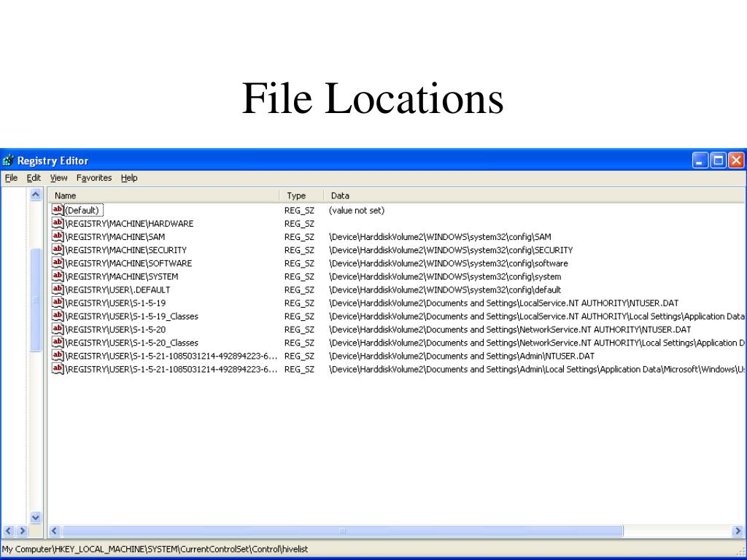The height and width of the screenshot is (560, 747).
Task: Click the Registry Editor title bar icon
Action: (7, 161)
